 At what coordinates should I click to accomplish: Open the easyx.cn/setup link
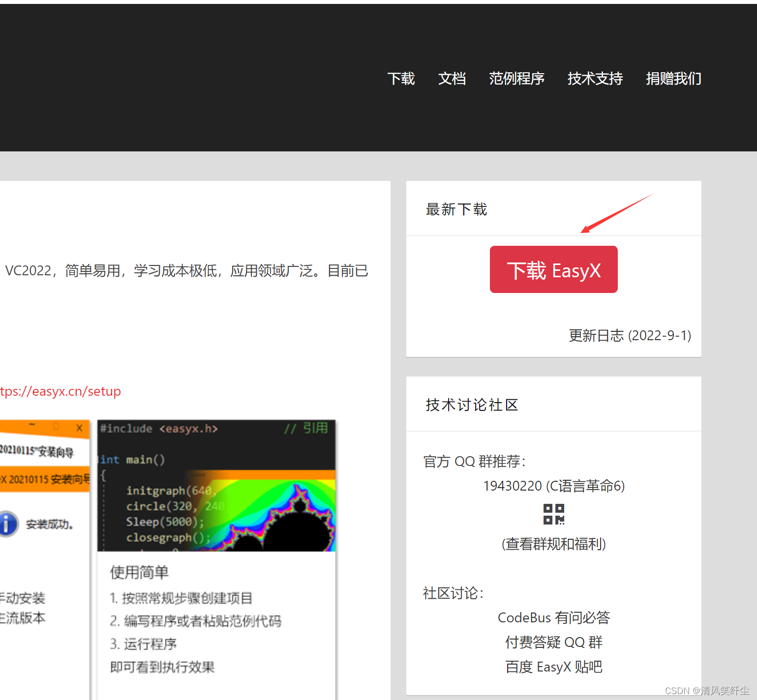[60, 391]
